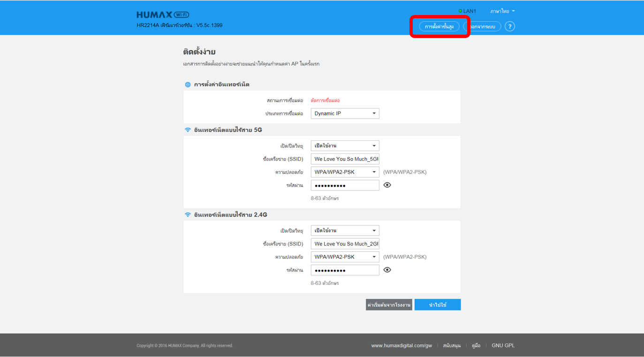Click the ประเภทการเชื่อมต่อ label
644x357 pixels.
(284, 114)
